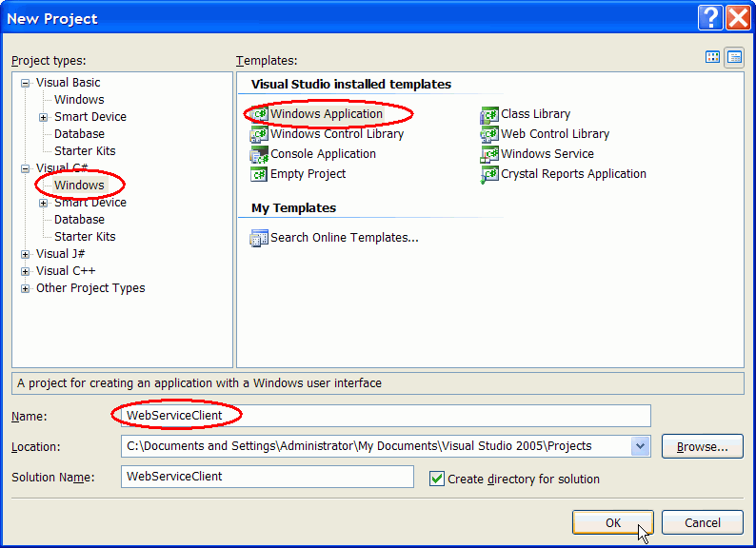The height and width of the screenshot is (548, 756).
Task: Expand Smart Device under Visual Basic
Action: pyautogui.click(x=44, y=117)
